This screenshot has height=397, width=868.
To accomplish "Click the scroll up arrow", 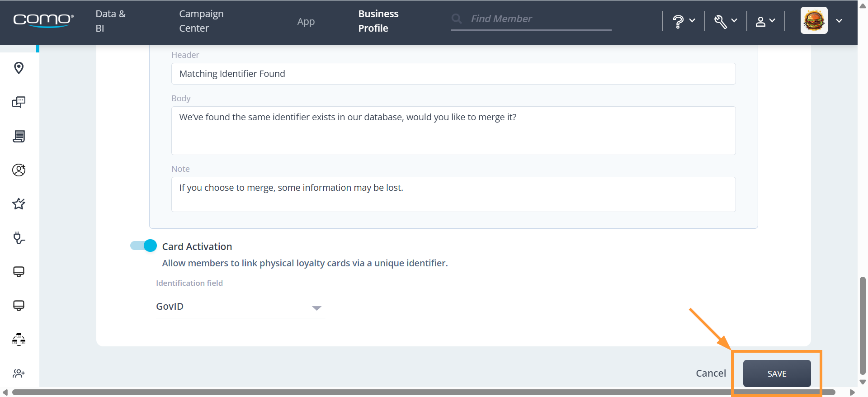I will pyautogui.click(x=863, y=5).
